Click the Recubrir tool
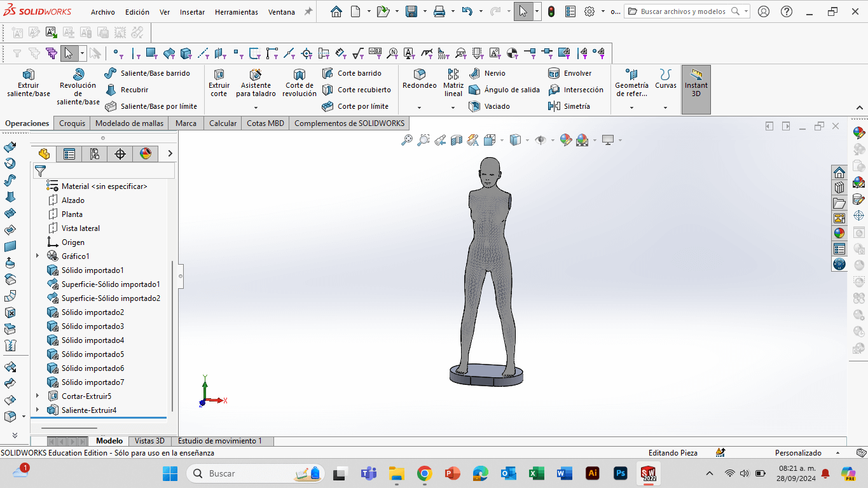868x488 pixels. (x=127, y=90)
